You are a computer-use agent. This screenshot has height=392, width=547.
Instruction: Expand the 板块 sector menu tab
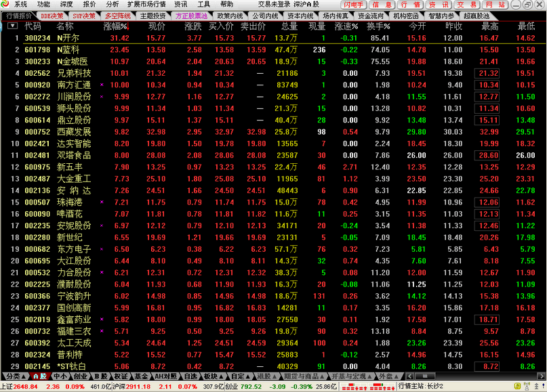[x=213, y=376]
